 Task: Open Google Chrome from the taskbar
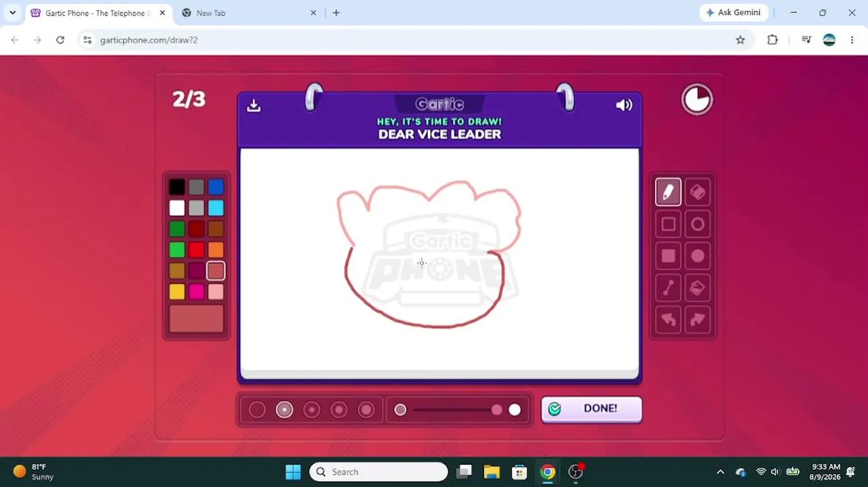point(548,471)
